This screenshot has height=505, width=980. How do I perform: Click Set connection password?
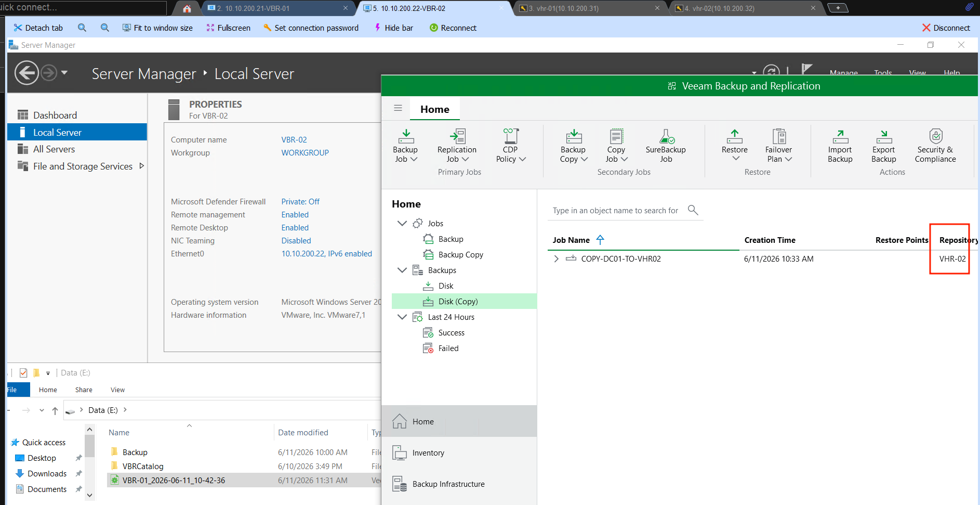[311, 28]
